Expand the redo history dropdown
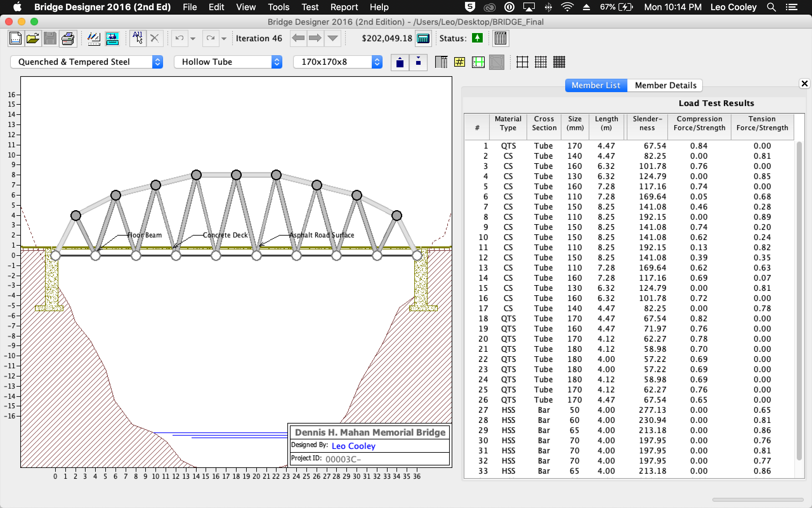Viewport: 812px width, 508px height. click(224, 39)
